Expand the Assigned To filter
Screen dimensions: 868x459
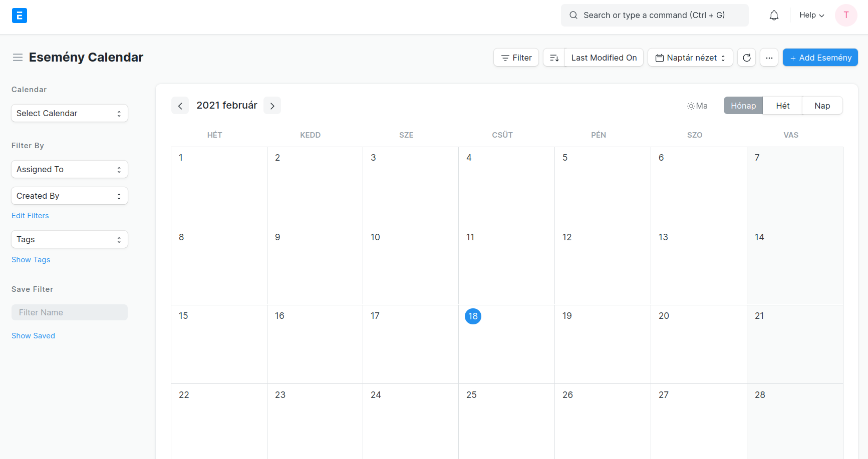tap(69, 169)
